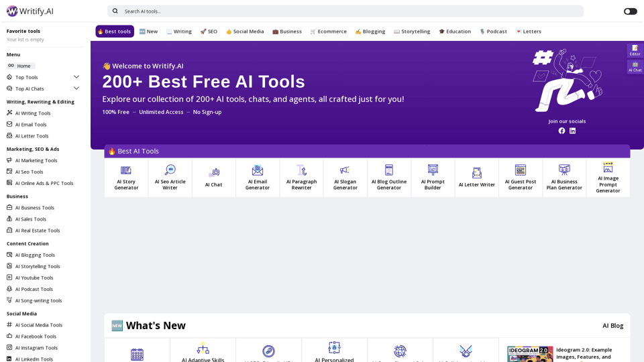Select the Social Media tab
The height and width of the screenshot is (362, 644).
(245, 32)
